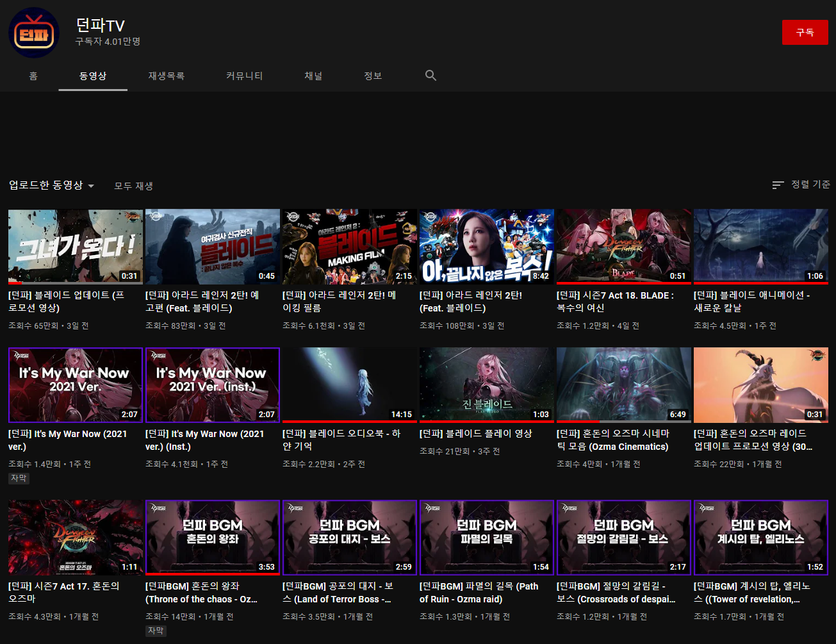The image size is (836, 644).
Task: Open It's My War Now (inst.) thumbnail
Action: click(213, 385)
